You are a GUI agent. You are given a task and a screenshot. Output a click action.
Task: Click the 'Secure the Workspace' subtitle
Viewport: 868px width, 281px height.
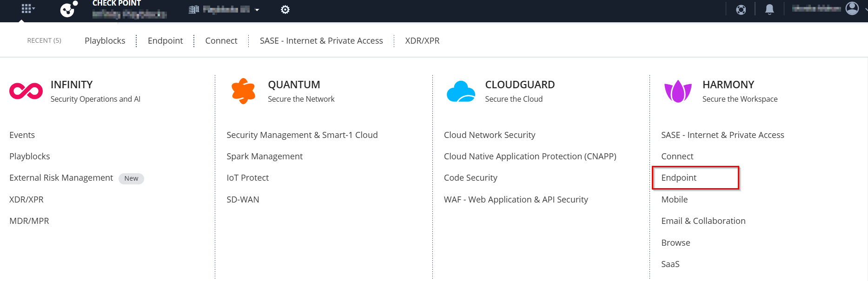[740, 99]
